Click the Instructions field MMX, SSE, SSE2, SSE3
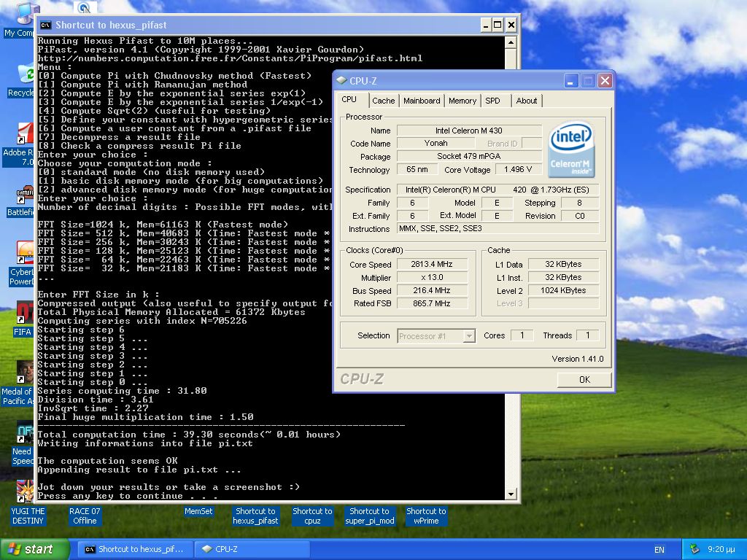747x560 pixels. pyautogui.click(x=498, y=228)
